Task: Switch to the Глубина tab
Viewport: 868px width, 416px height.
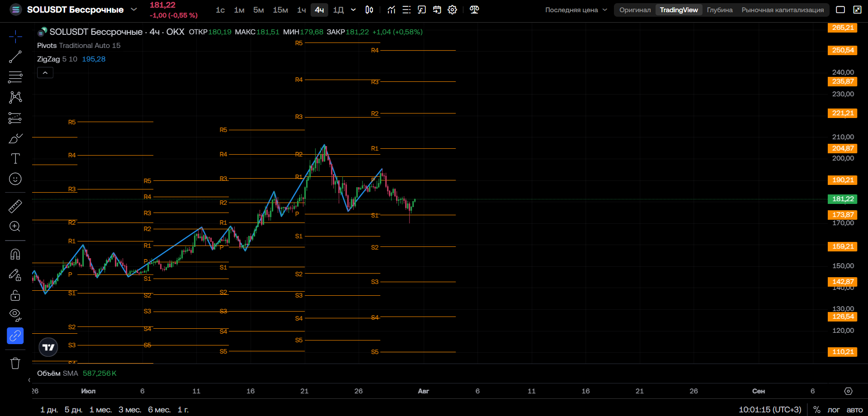Action: tap(720, 10)
